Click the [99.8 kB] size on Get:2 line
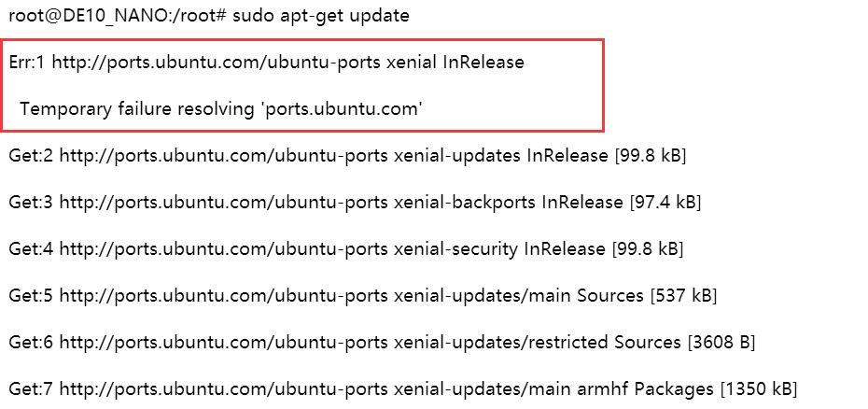Viewport: 868px width, 409px height. click(x=651, y=156)
